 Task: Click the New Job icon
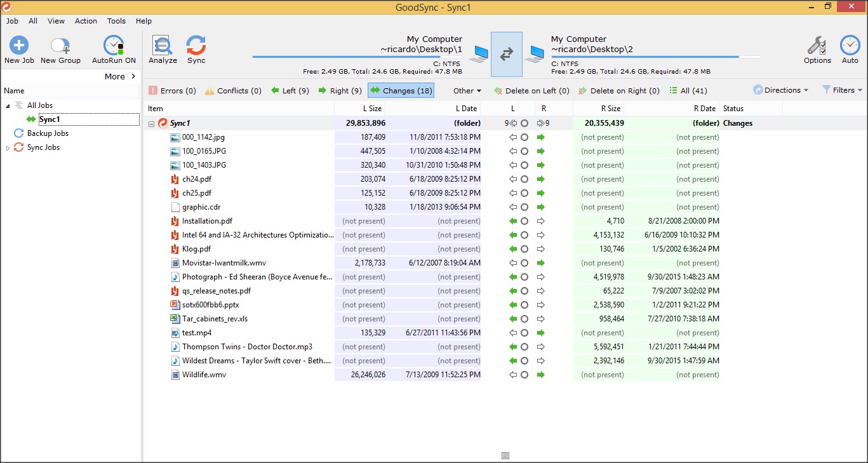[x=19, y=46]
